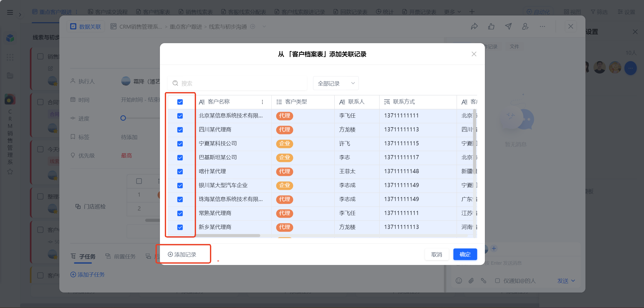Click the plus icon to add a new tab
Image resolution: width=644 pixels, height=308 pixels.
(472, 12)
